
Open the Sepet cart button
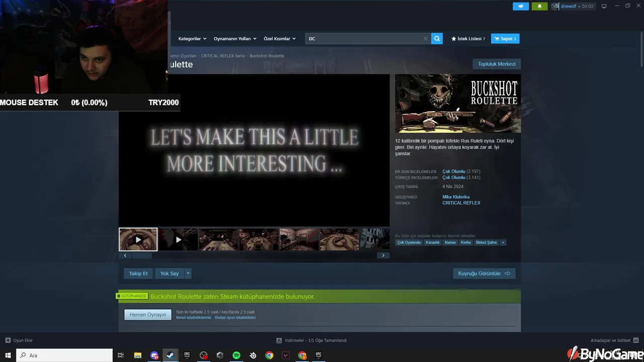point(505,39)
